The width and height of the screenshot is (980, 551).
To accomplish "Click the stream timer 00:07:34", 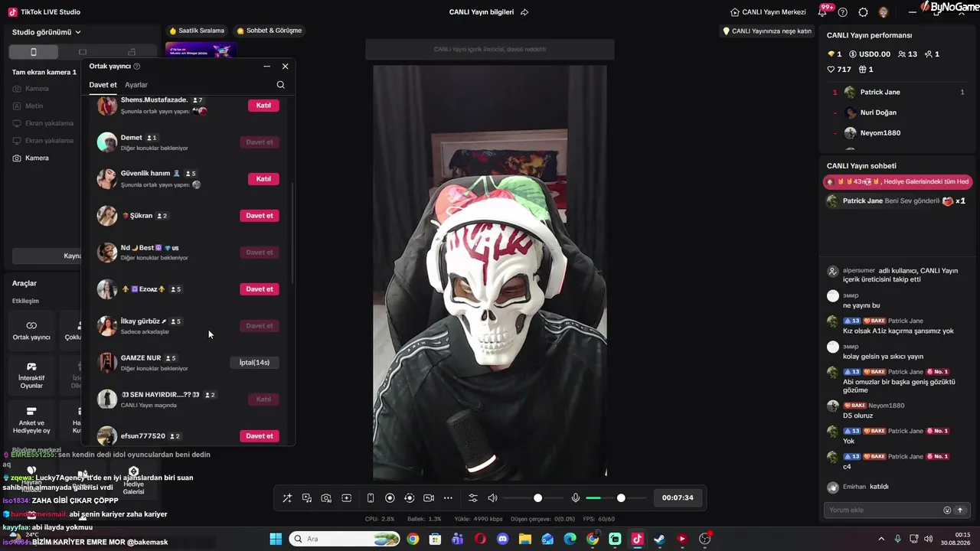I will [678, 498].
